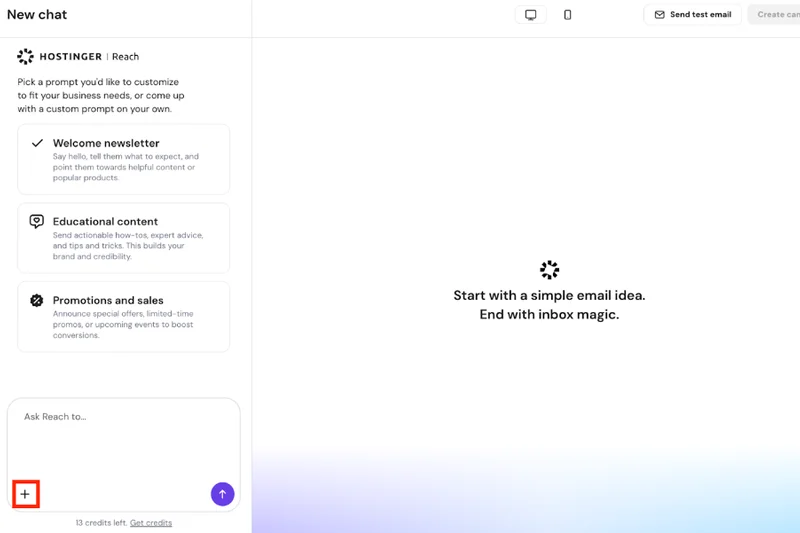The image size is (800, 533).
Task: Click the envelope icon in Send test email
Action: tap(660, 15)
